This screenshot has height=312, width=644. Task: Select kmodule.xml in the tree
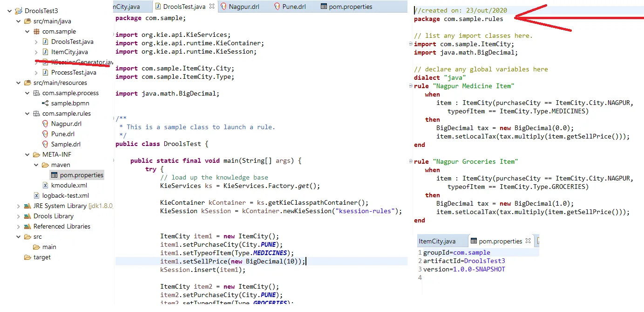[x=69, y=185]
